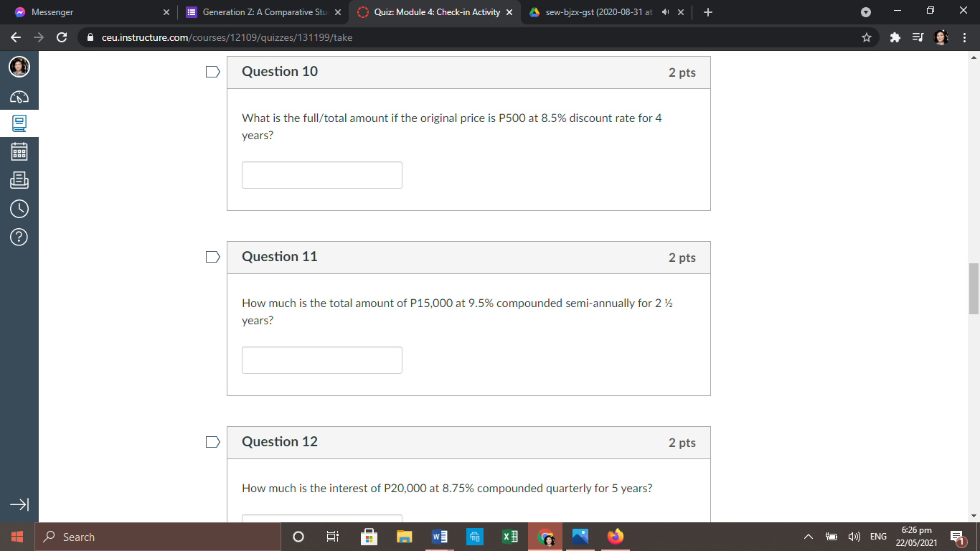This screenshot has height=551, width=980.
Task: Open Chrome tab search dropdown
Action: 865,12
